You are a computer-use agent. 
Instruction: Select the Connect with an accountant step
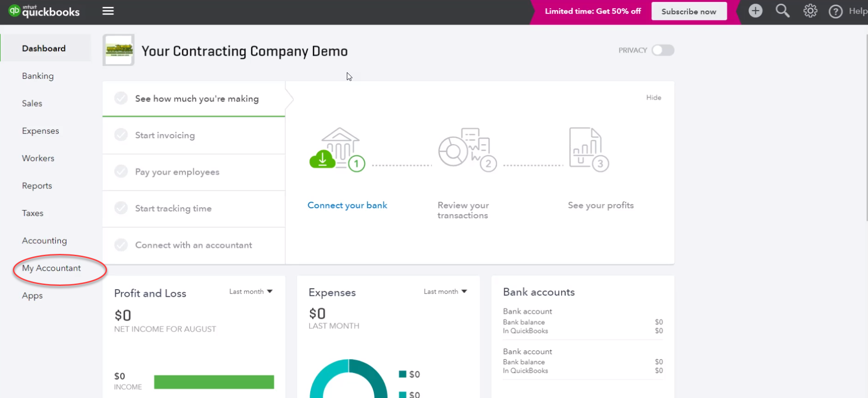[194, 246]
